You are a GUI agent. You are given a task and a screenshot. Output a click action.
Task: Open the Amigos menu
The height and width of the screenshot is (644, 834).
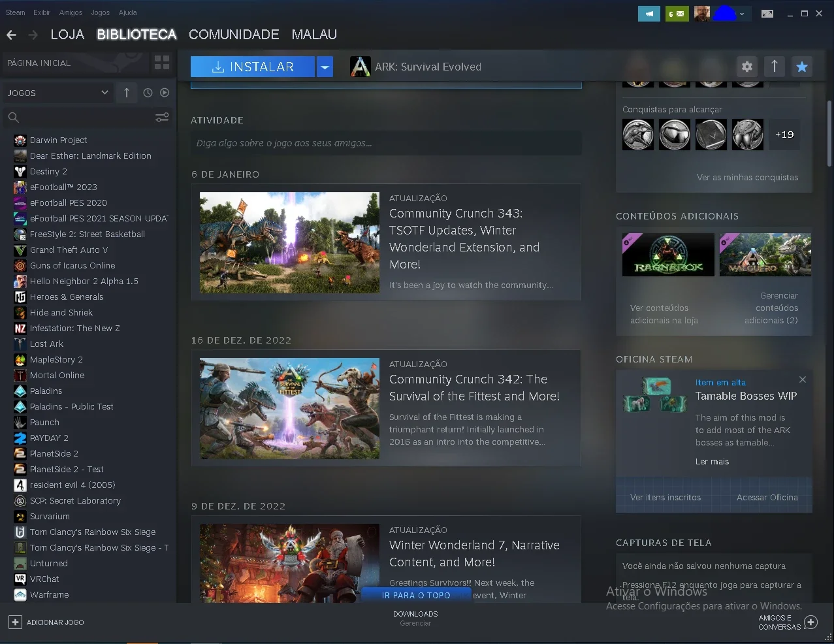pyautogui.click(x=71, y=12)
